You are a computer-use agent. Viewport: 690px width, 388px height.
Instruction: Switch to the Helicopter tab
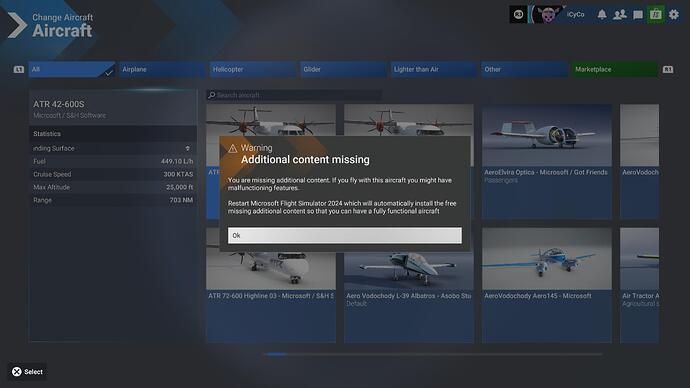pos(253,70)
